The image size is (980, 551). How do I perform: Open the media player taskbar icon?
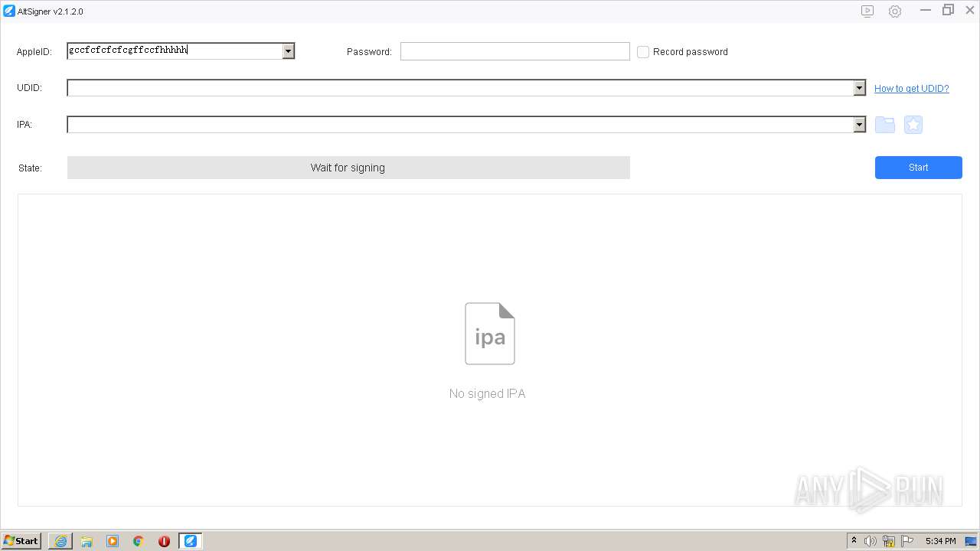coord(113,541)
